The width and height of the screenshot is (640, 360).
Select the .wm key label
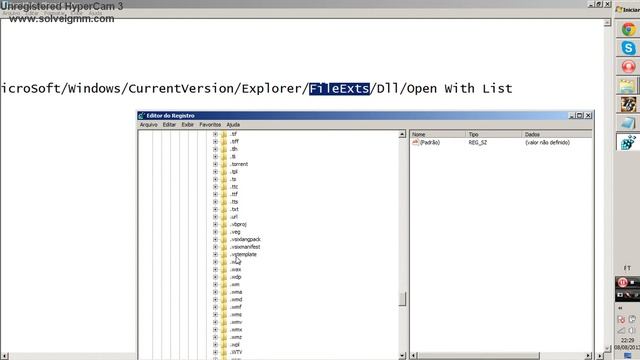[x=235, y=284]
